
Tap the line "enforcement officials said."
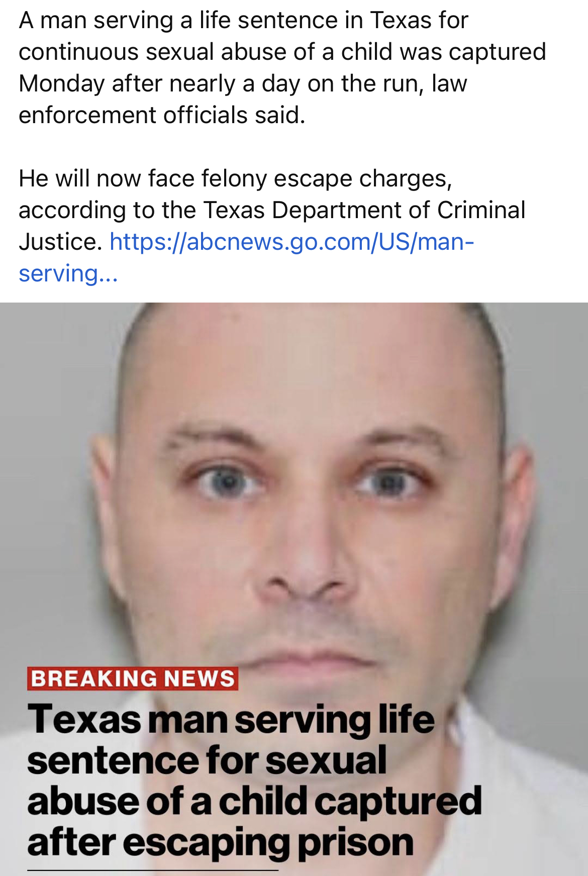pos(162,115)
